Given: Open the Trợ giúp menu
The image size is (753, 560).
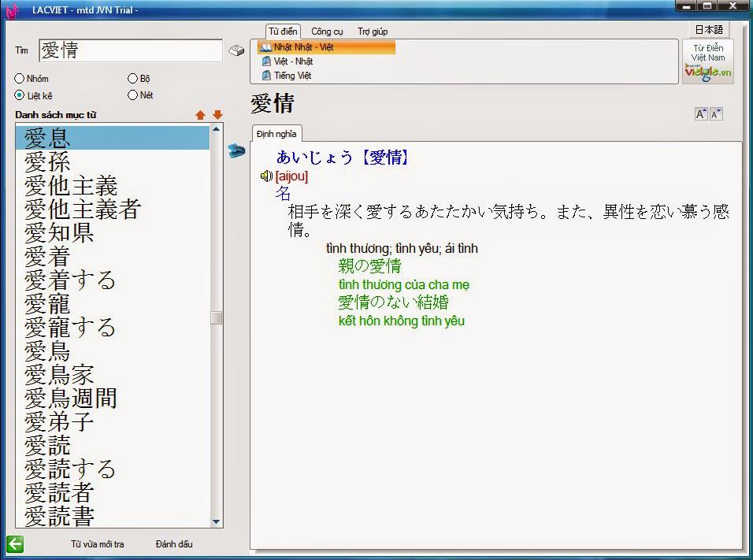Looking at the screenshot, I should (373, 32).
